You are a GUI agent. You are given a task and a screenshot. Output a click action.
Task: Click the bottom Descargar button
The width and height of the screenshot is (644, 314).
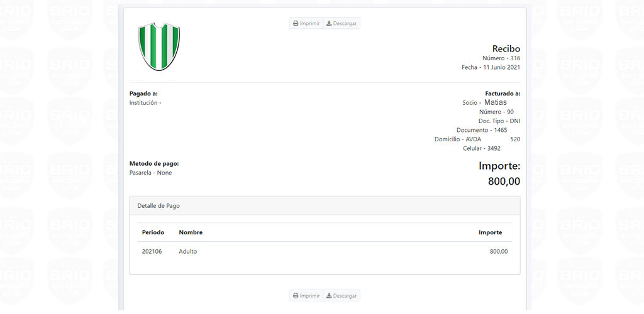[x=341, y=296]
